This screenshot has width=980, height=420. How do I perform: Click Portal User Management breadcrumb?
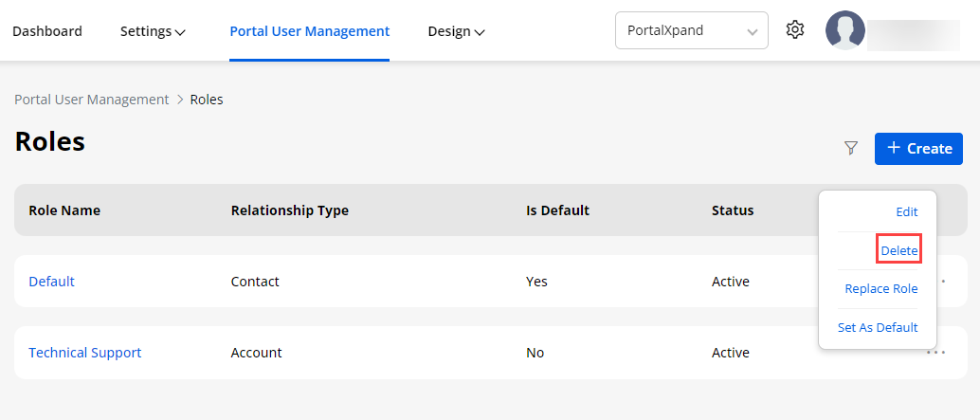click(x=91, y=100)
